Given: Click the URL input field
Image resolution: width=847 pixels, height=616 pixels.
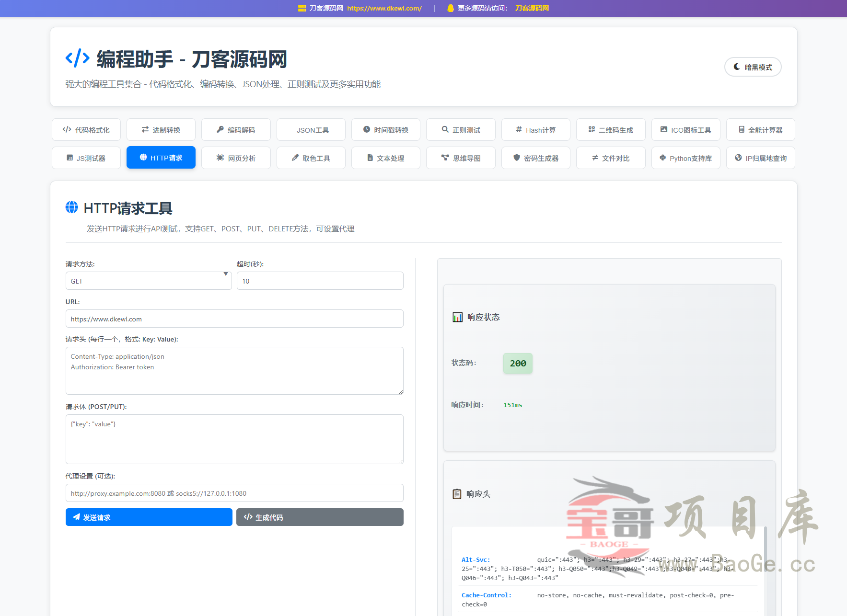Looking at the screenshot, I should [234, 319].
